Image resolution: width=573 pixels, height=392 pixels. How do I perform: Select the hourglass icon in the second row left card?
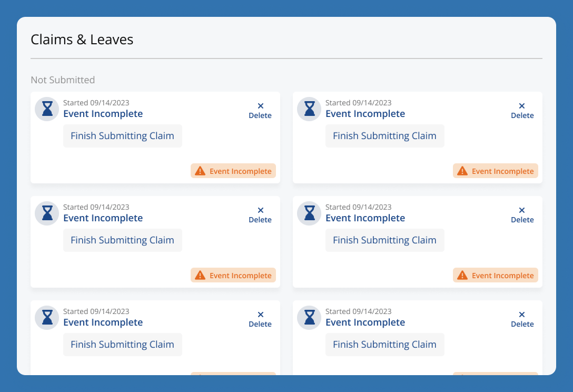[x=46, y=213]
